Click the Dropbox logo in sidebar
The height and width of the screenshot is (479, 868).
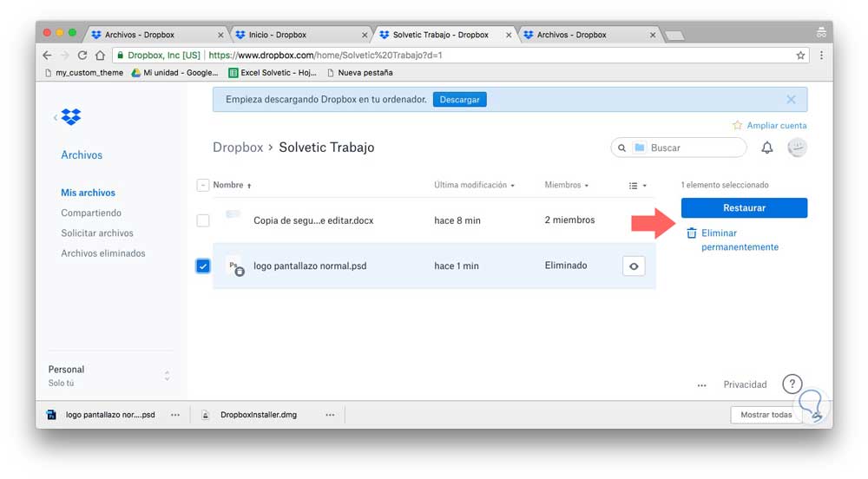tap(71, 116)
